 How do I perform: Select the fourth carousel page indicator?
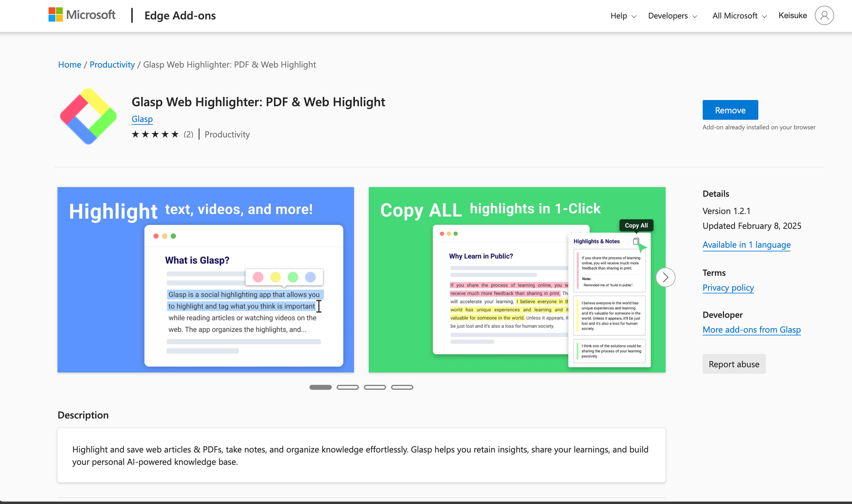402,387
